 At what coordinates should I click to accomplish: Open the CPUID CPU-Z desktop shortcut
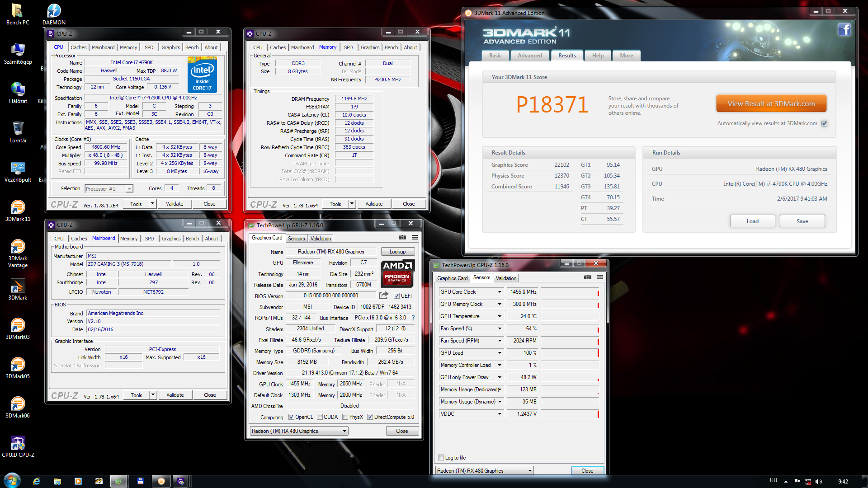coord(18,447)
